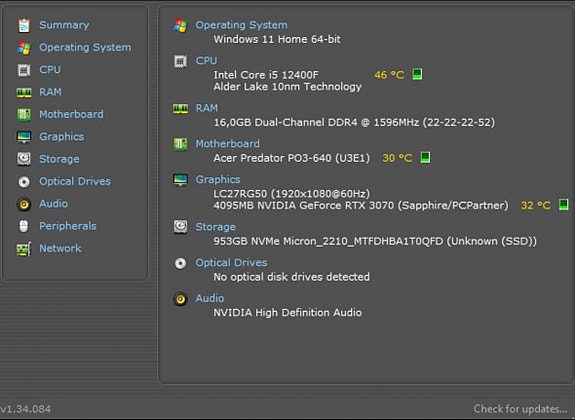Click the motherboard temperature indicator next to 30 °C
Image resolution: width=575 pixels, height=420 pixels.
tap(425, 157)
